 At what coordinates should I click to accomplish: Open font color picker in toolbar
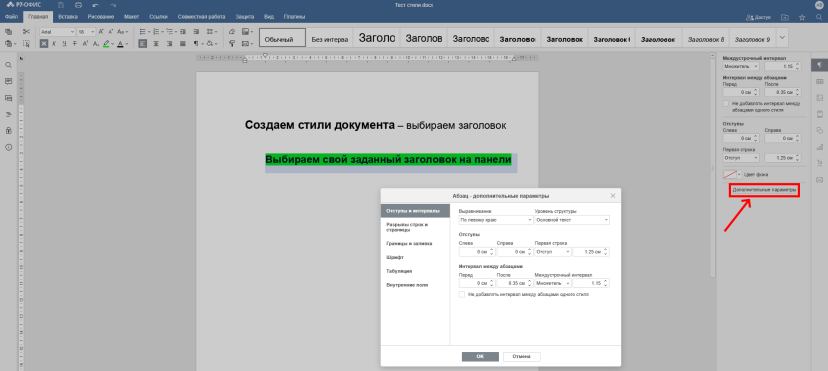coord(127,43)
